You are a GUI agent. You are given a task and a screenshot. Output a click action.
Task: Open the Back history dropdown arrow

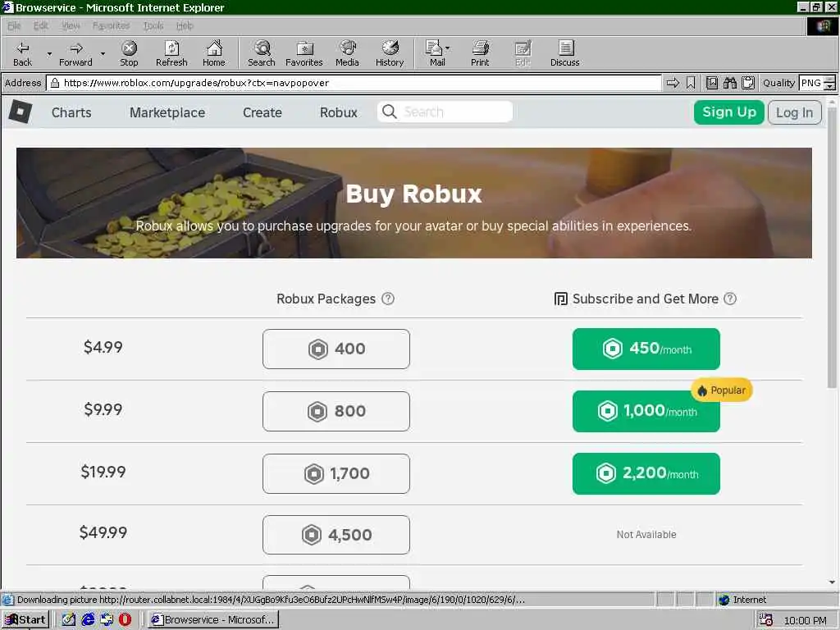pos(49,53)
